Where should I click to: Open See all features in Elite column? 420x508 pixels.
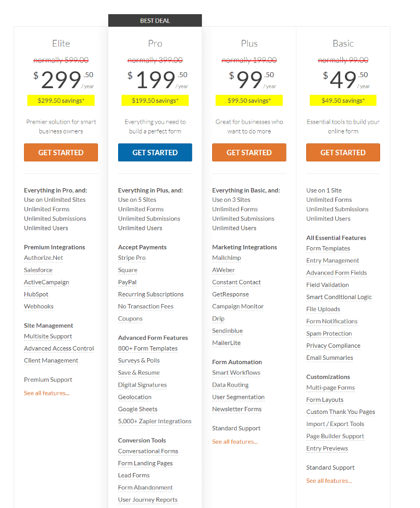click(x=46, y=393)
